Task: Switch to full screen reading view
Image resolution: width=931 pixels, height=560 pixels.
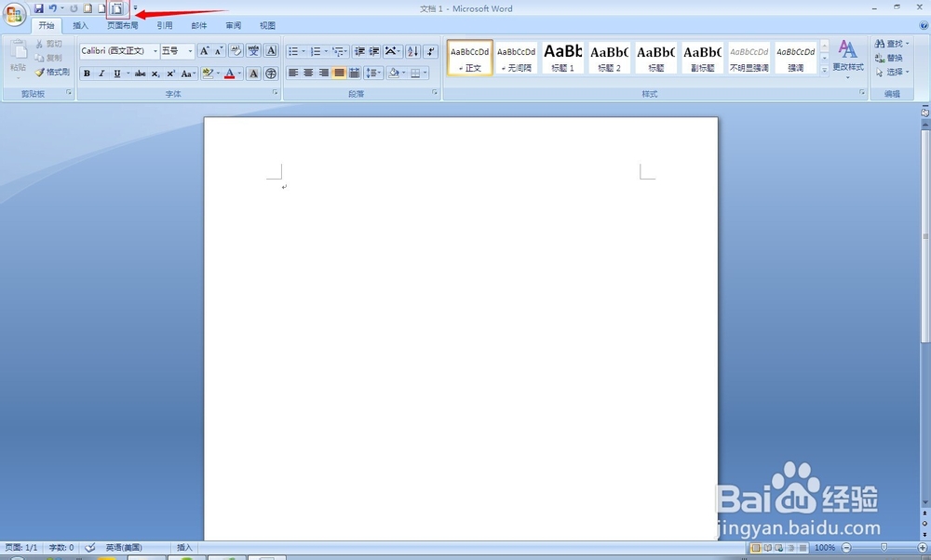Action: [x=768, y=548]
